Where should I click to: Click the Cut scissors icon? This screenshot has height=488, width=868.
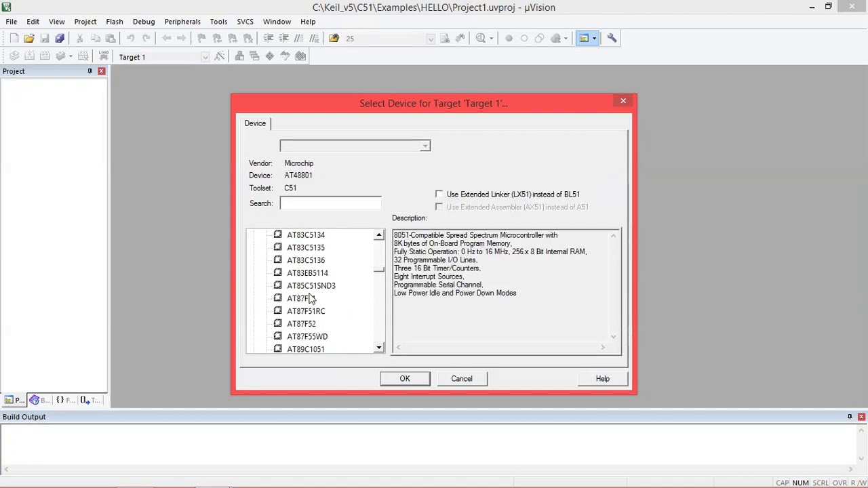tap(79, 39)
